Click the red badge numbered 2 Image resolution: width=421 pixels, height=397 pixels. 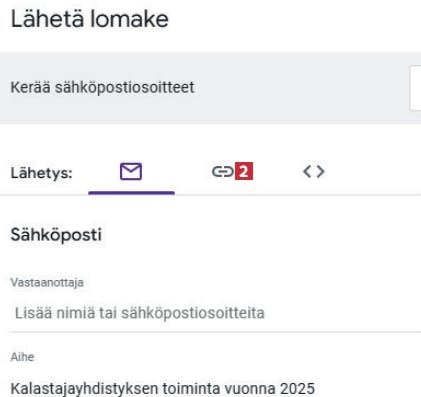[244, 171]
